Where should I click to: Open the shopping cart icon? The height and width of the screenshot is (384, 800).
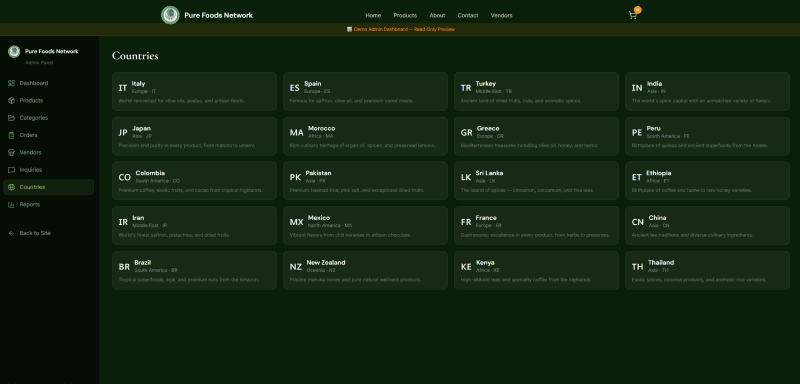[633, 15]
